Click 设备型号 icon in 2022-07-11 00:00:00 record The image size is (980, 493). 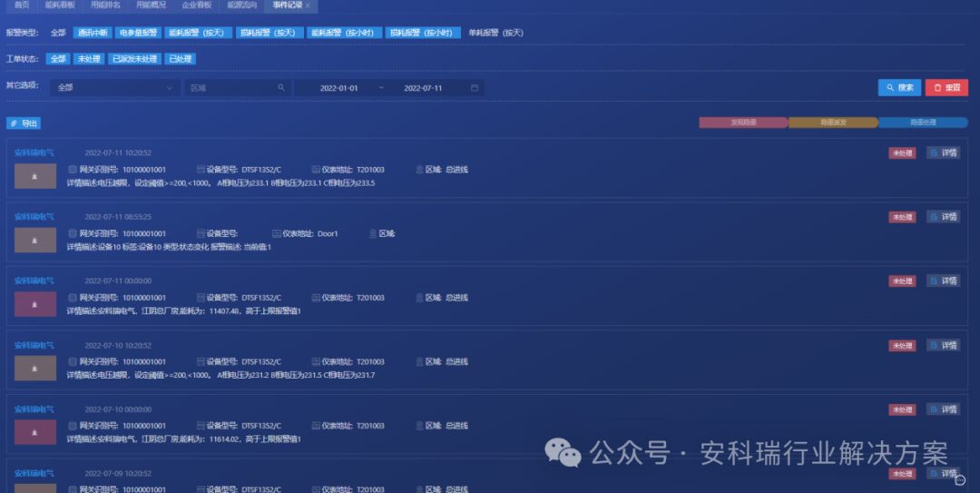click(x=201, y=298)
